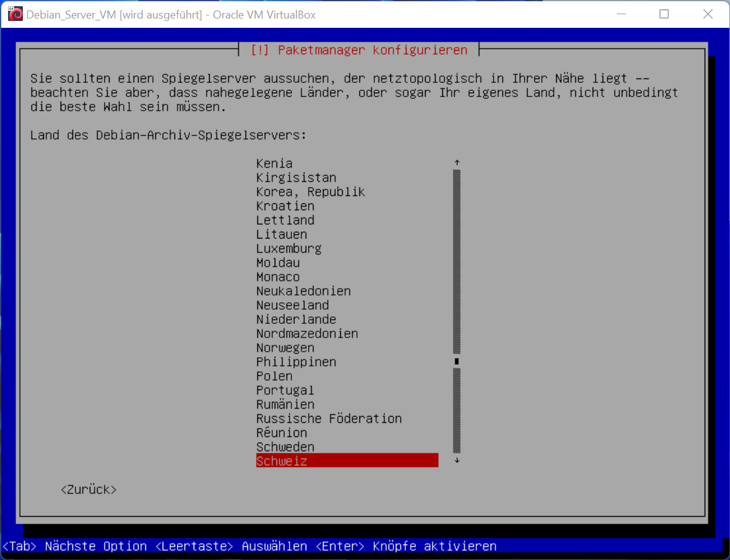Image resolution: width=730 pixels, height=560 pixels.
Task: Click the VirtualBox app icon in title bar
Action: 15,14
